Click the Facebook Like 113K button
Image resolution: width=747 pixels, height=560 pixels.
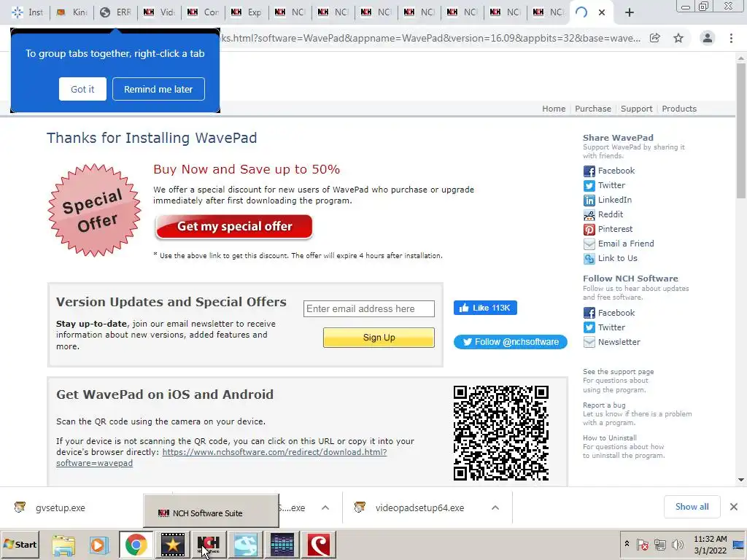coord(485,308)
